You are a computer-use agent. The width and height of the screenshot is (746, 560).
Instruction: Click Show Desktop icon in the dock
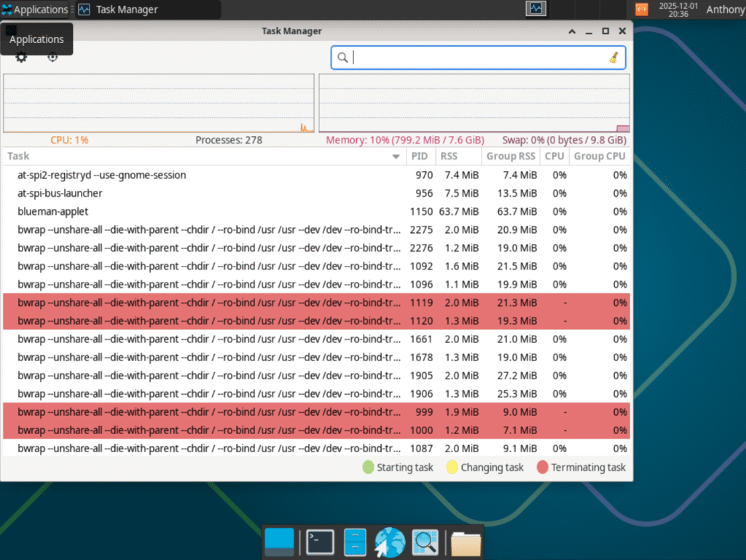(280, 542)
